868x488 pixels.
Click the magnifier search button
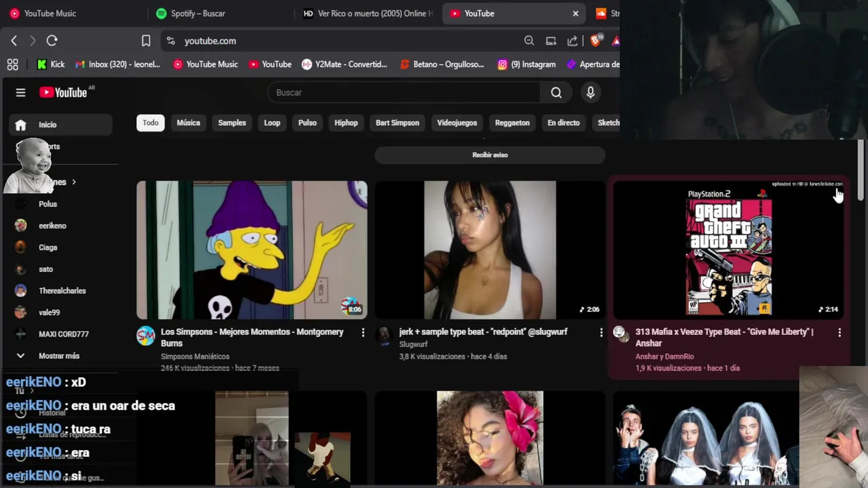[x=556, y=93]
